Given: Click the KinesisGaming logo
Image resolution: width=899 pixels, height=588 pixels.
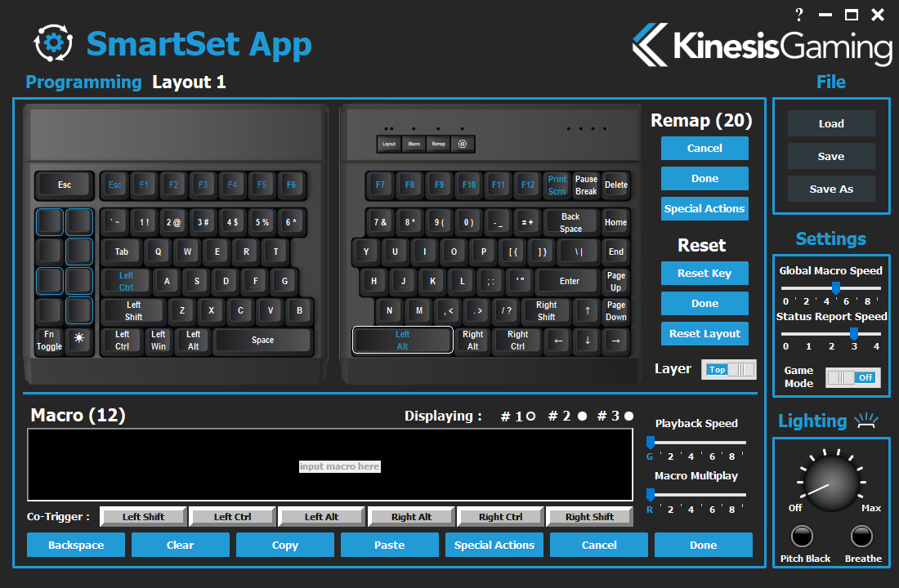Looking at the screenshot, I should 762,45.
